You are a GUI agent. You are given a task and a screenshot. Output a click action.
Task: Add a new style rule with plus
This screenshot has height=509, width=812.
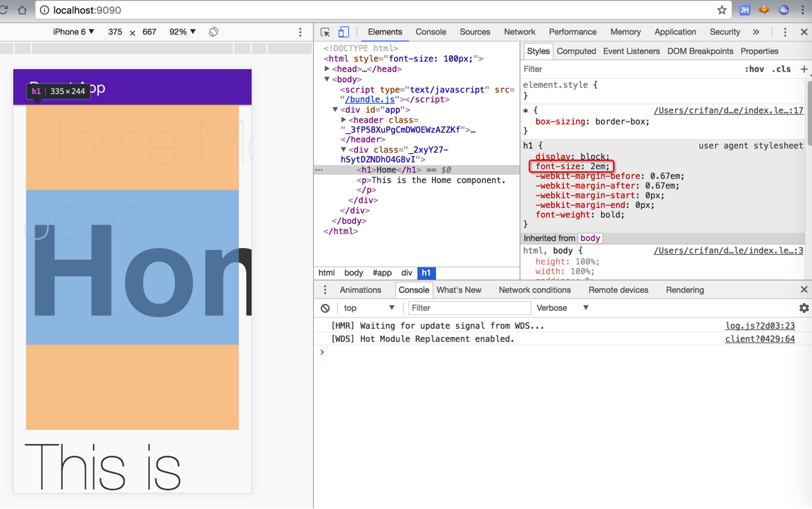coord(804,69)
